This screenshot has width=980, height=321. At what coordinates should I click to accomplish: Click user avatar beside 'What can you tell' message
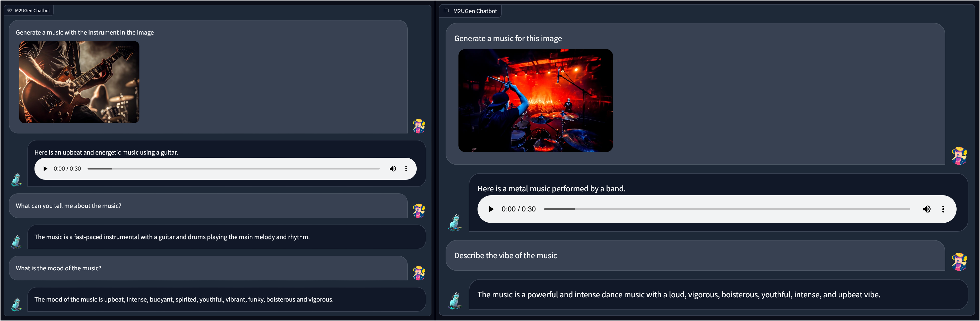(x=419, y=210)
